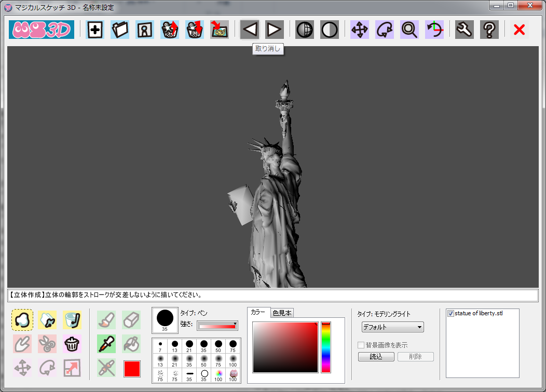Open the wrench settings icon

coord(464,30)
